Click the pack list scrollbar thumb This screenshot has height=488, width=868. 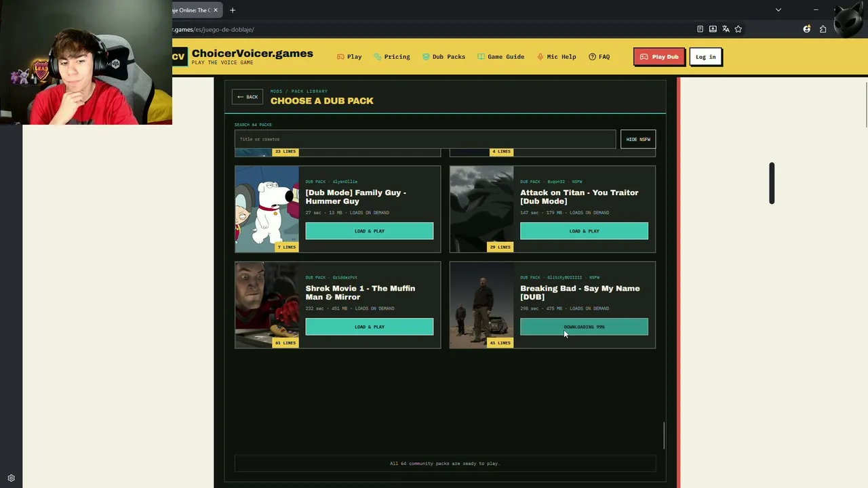[664, 435]
